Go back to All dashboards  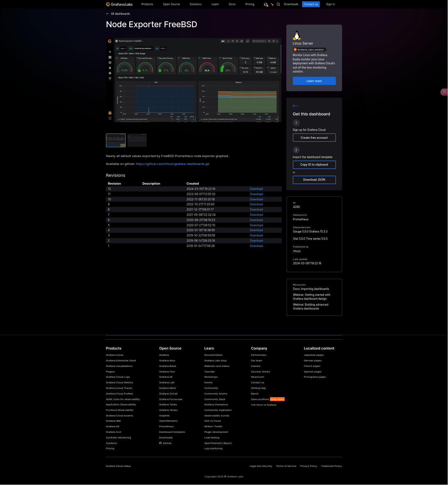click(x=120, y=14)
